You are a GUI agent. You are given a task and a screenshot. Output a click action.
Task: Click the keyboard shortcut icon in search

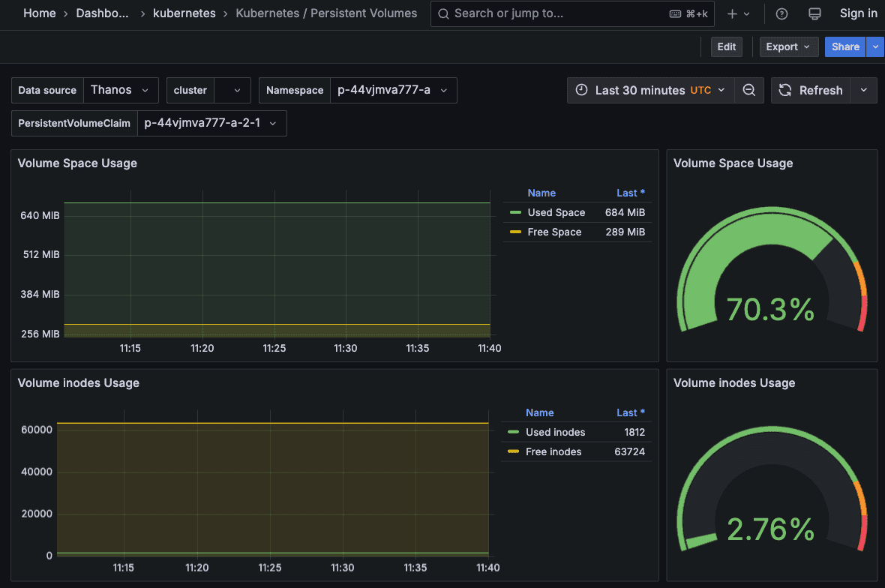coord(675,14)
